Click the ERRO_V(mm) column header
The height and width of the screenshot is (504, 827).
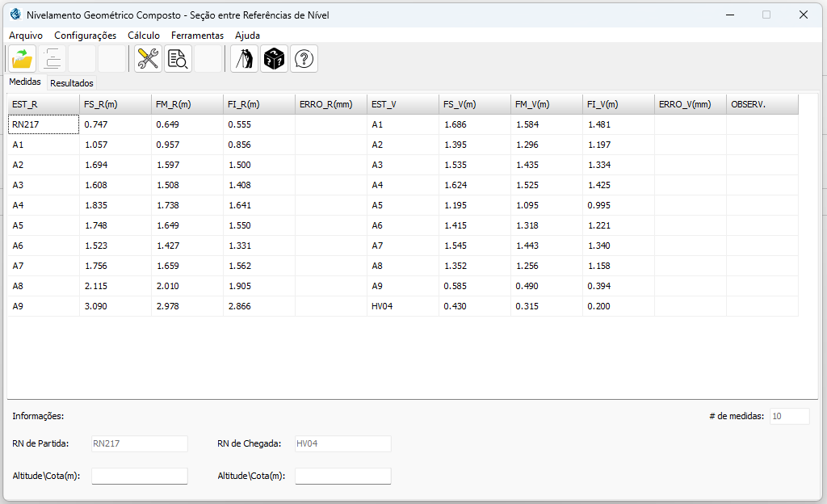(x=691, y=104)
